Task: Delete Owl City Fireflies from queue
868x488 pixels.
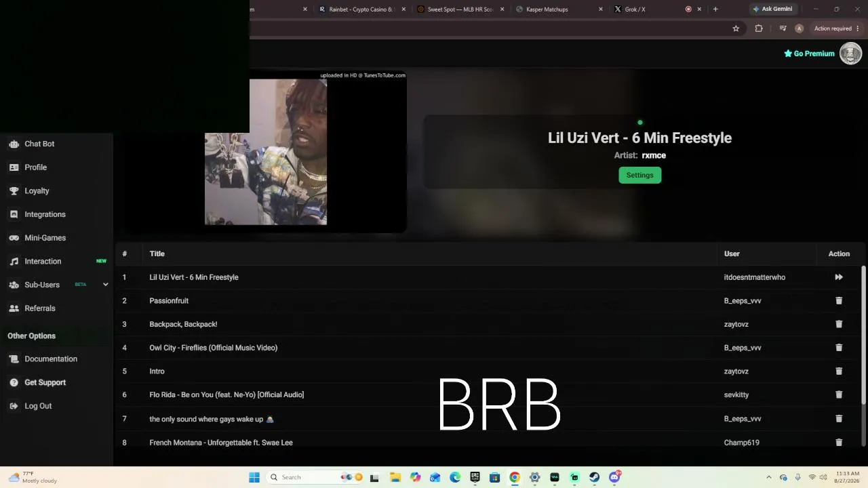Action: 839,348
